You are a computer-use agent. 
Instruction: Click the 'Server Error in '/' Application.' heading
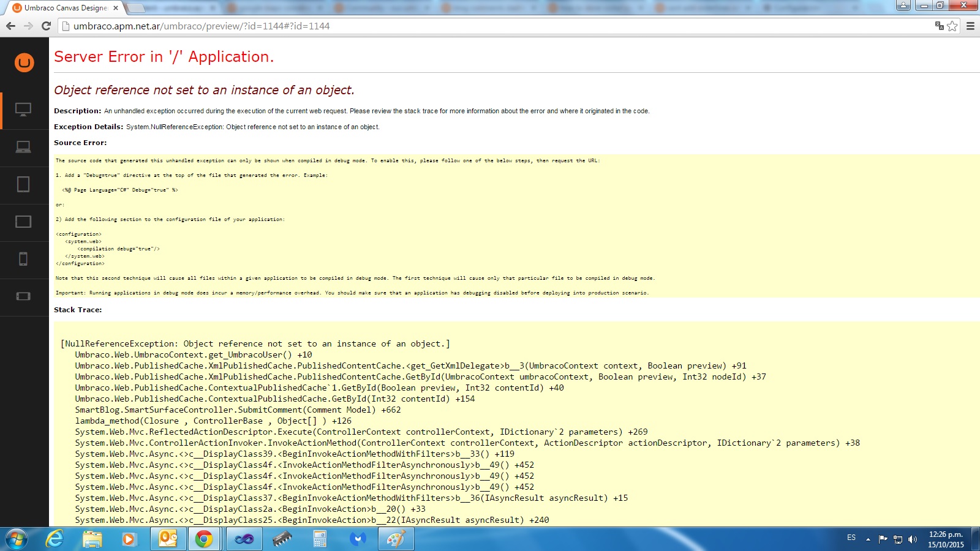[164, 57]
